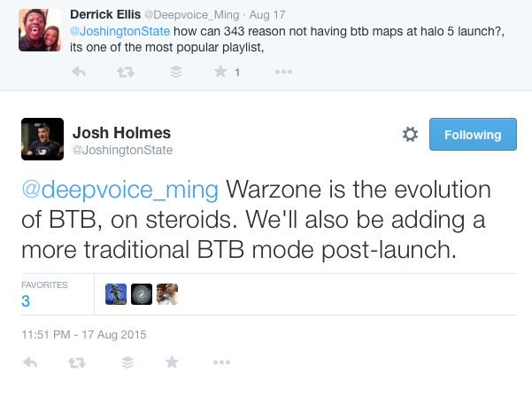The image size is (532, 397).
Task: Reply to Josh Holmes's tweet
Action: point(30,362)
